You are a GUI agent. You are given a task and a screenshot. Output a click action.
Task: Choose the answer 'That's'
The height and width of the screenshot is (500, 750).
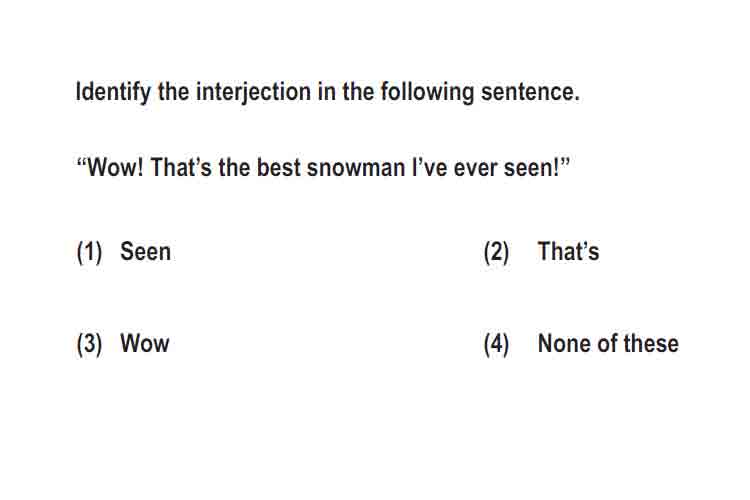pyautogui.click(x=568, y=251)
